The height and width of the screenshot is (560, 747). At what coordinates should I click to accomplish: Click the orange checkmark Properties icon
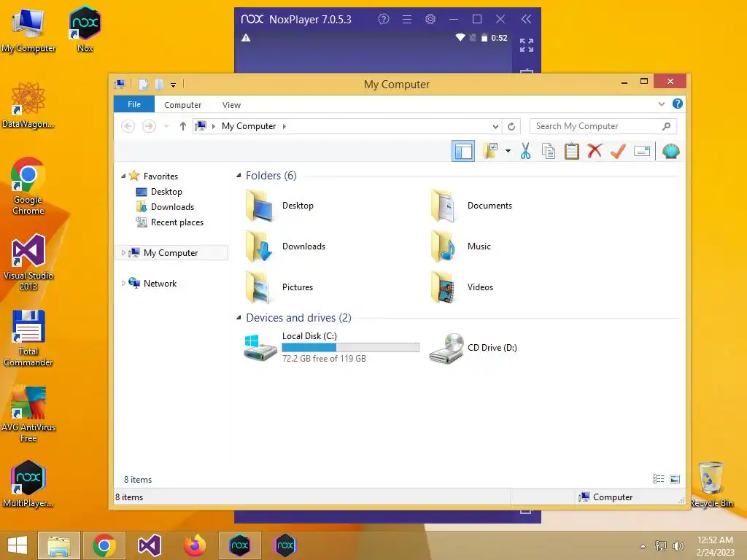point(618,152)
